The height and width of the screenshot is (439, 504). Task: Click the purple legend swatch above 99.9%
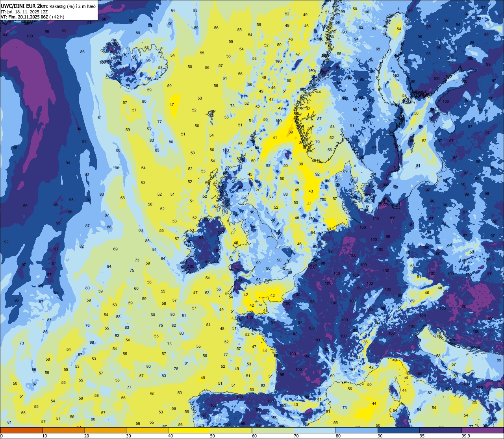(482, 430)
